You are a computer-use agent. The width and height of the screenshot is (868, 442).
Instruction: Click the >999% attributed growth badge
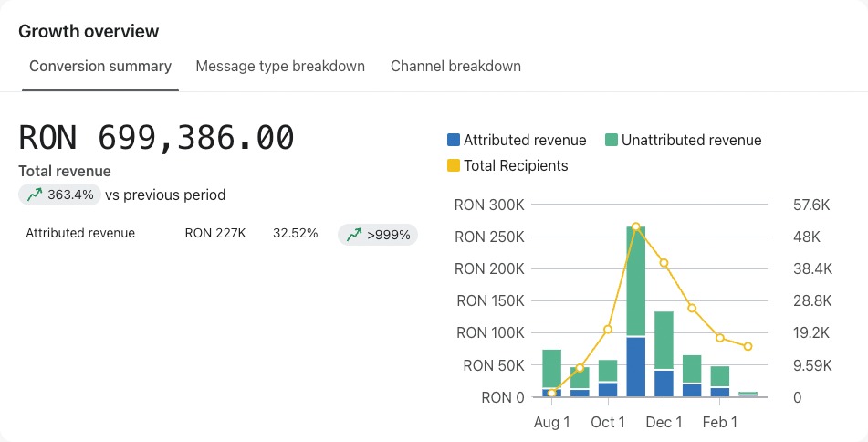coord(378,235)
